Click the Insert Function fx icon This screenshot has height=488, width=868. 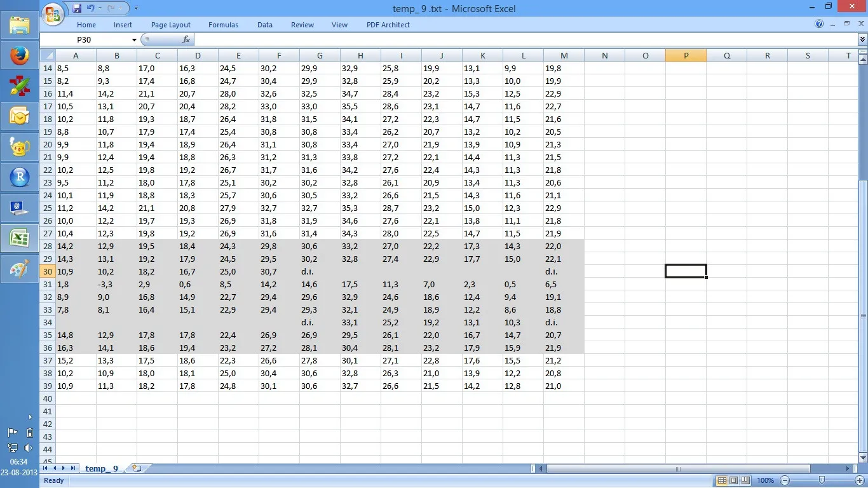tap(186, 39)
